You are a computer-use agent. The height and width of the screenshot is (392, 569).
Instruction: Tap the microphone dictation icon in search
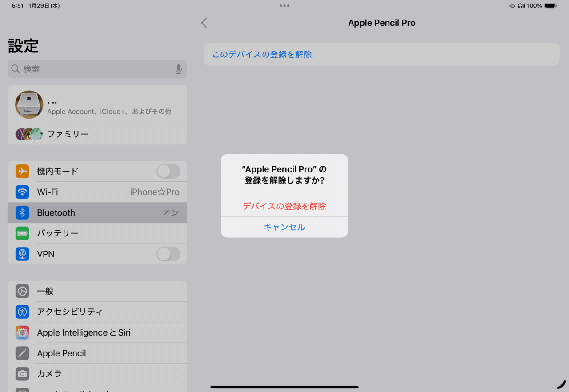pos(179,69)
